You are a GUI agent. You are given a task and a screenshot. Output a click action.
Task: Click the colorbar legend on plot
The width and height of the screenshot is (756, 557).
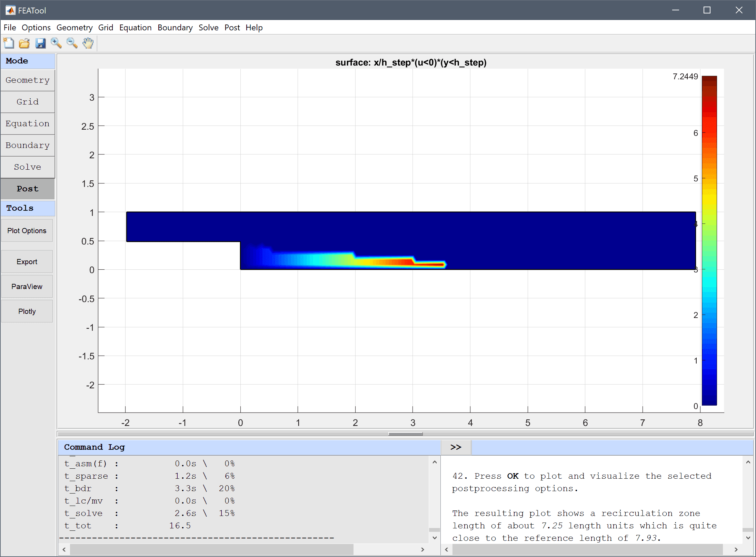709,240
